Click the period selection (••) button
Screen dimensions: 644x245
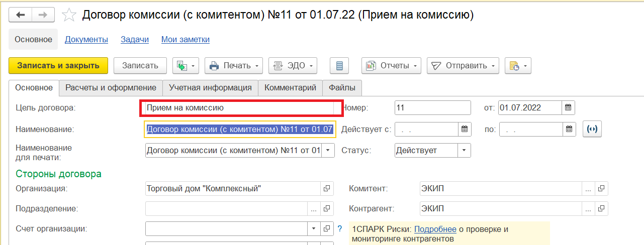tap(592, 129)
